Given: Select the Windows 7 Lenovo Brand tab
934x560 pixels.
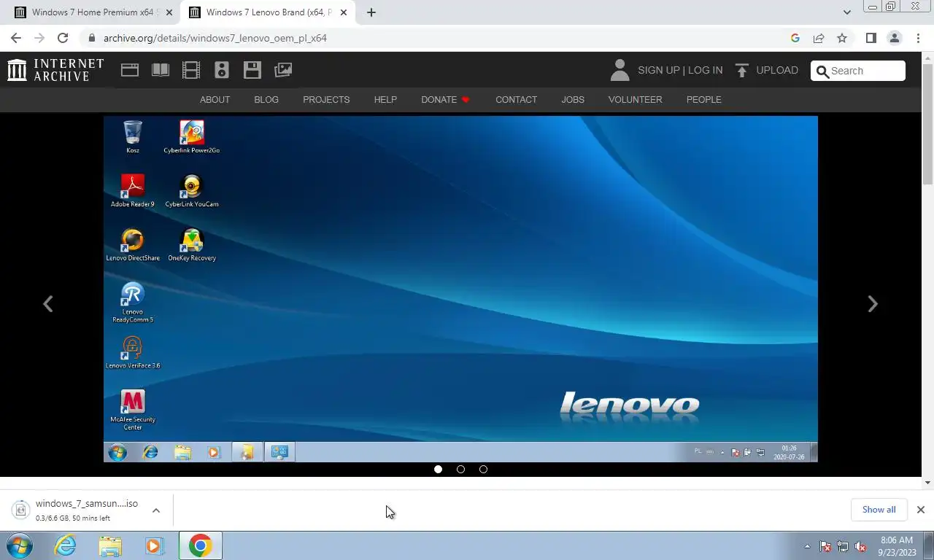Looking at the screenshot, I should (x=269, y=12).
